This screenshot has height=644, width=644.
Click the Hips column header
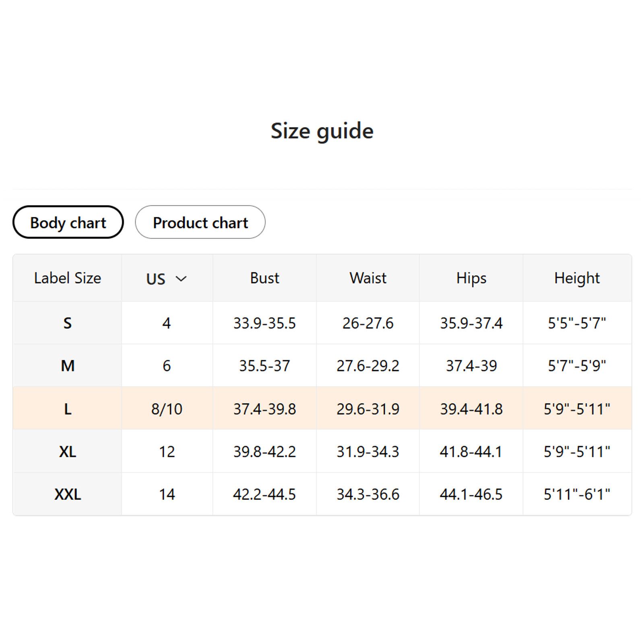click(471, 278)
